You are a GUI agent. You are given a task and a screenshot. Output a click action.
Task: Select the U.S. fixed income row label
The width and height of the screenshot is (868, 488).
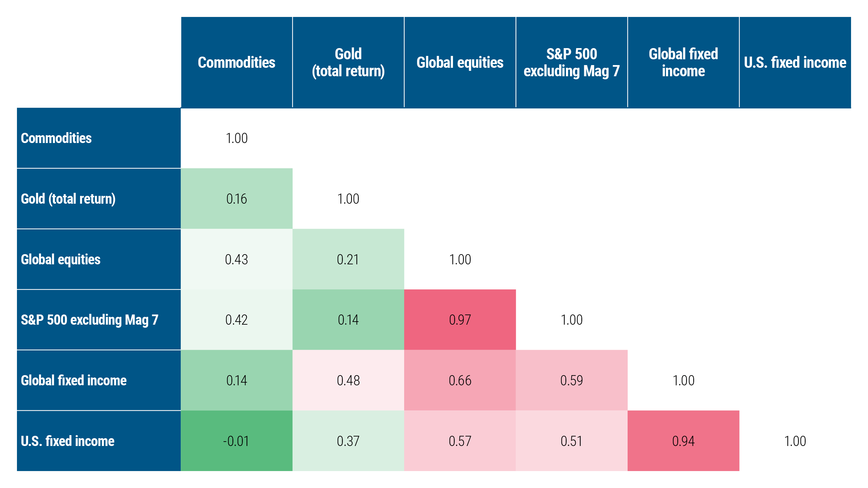click(67, 441)
